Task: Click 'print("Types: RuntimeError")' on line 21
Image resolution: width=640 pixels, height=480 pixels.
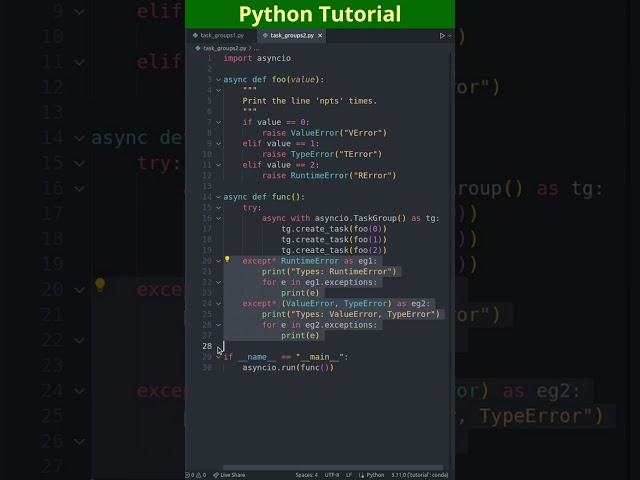Action: 329,272
